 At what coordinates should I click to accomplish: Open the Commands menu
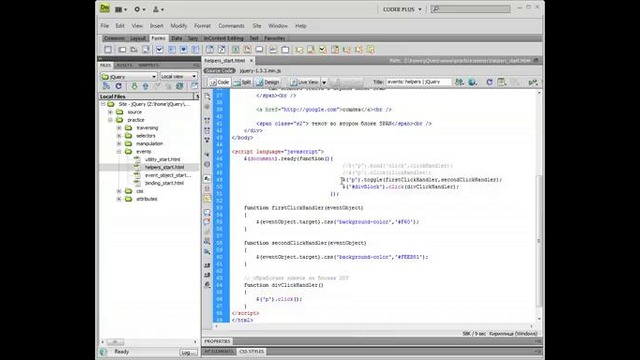[231, 26]
